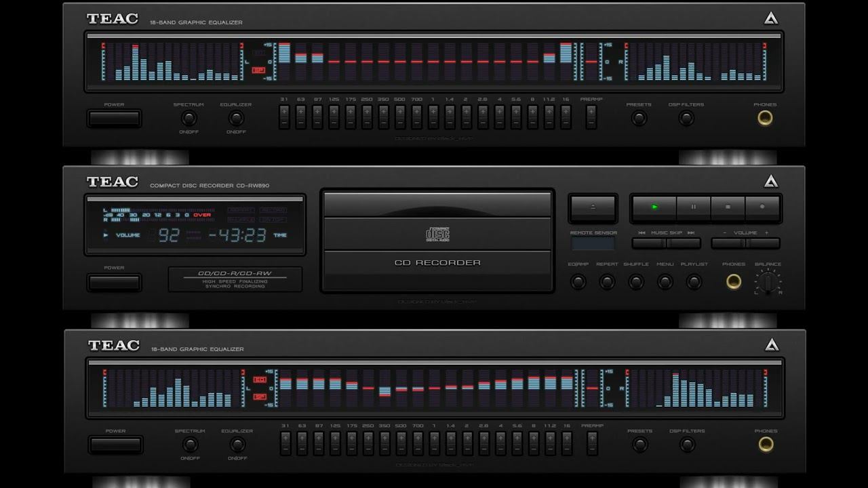Hit the record button on the CD recorder
Image resolution: width=868 pixels, height=488 pixels.
click(762, 207)
